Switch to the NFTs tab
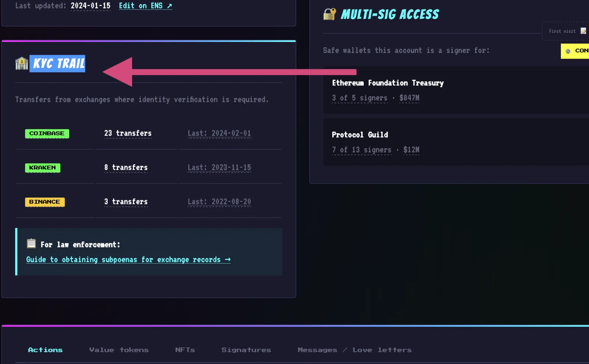This screenshot has width=589, height=364. 185,350
